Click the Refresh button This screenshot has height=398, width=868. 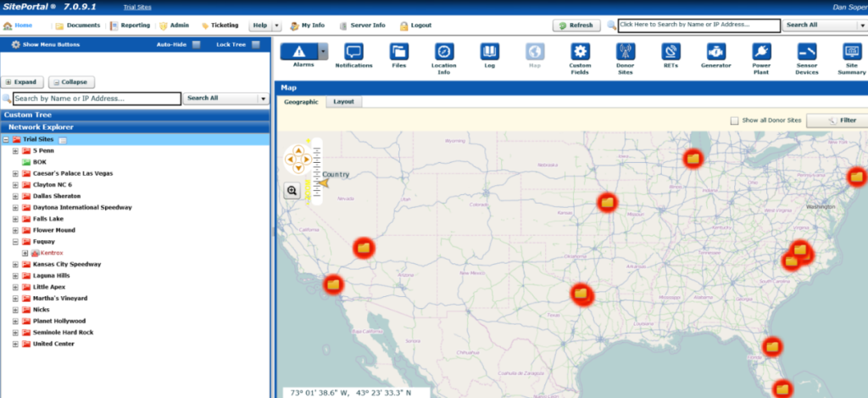576,25
